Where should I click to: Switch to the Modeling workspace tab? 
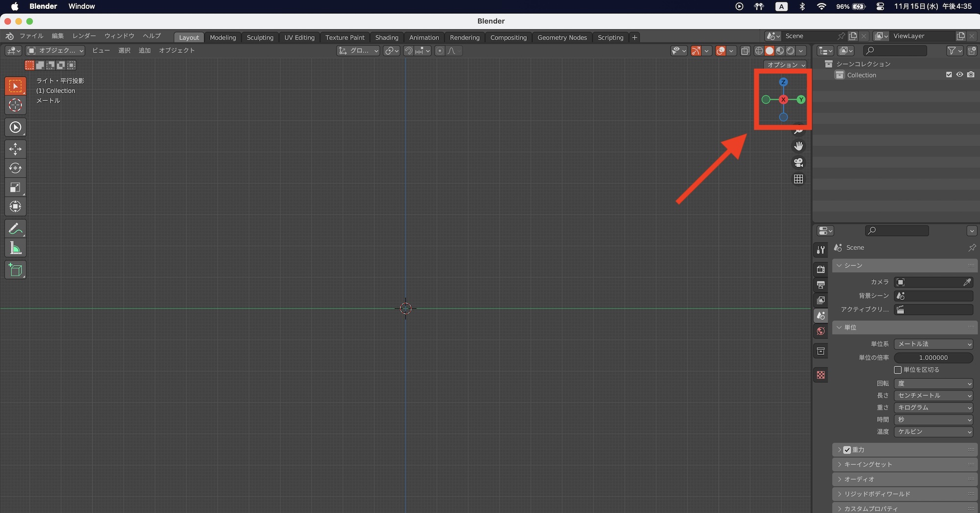click(x=223, y=37)
